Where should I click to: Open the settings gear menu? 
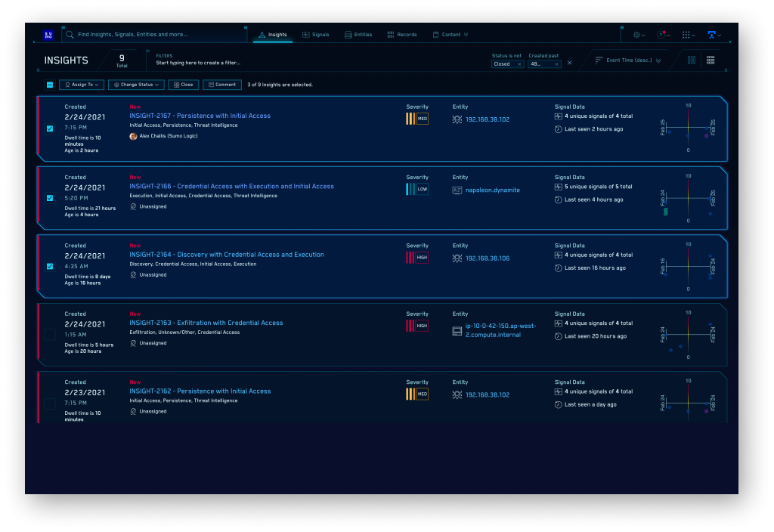click(639, 35)
